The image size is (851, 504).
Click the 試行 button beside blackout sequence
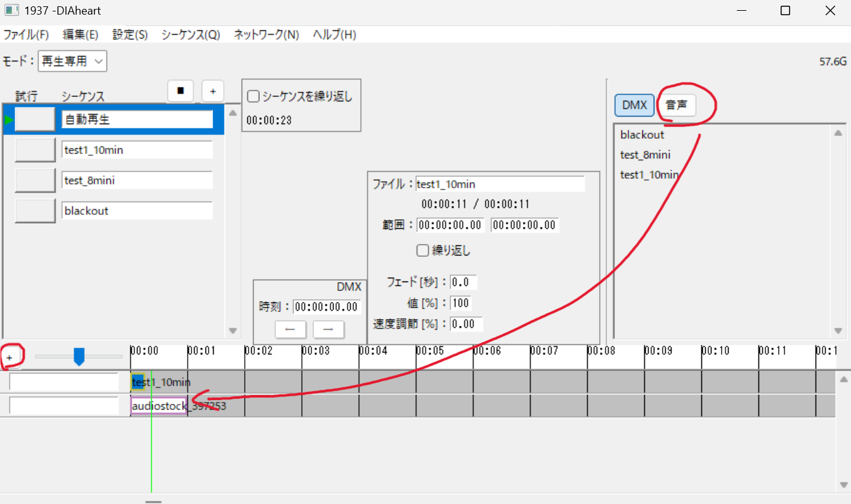(35, 210)
